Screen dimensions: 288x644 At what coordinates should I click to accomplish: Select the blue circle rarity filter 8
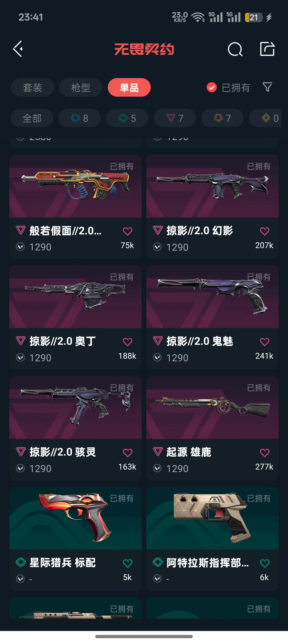(x=79, y=118)
